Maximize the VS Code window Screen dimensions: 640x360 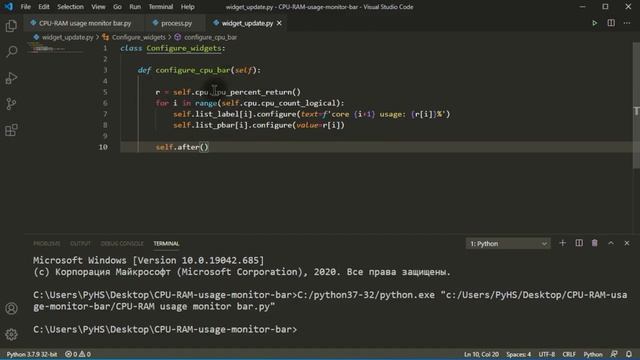pyautogui.click(x=605, y=7)
